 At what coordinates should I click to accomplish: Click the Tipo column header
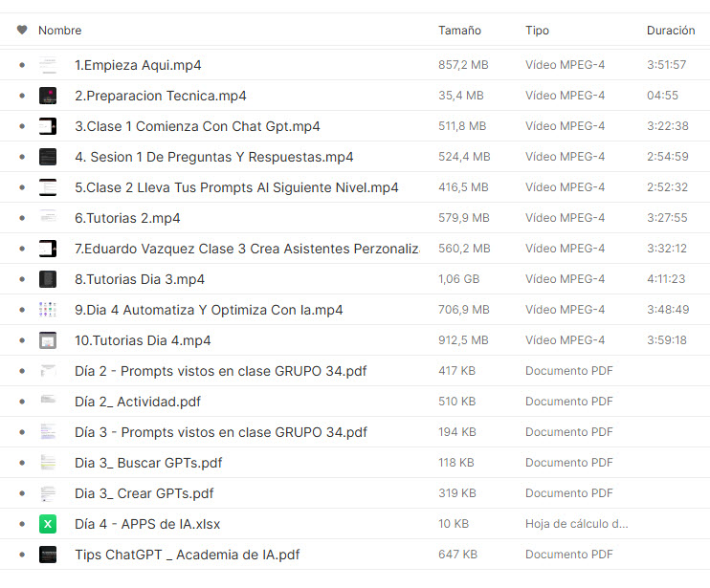537,31
